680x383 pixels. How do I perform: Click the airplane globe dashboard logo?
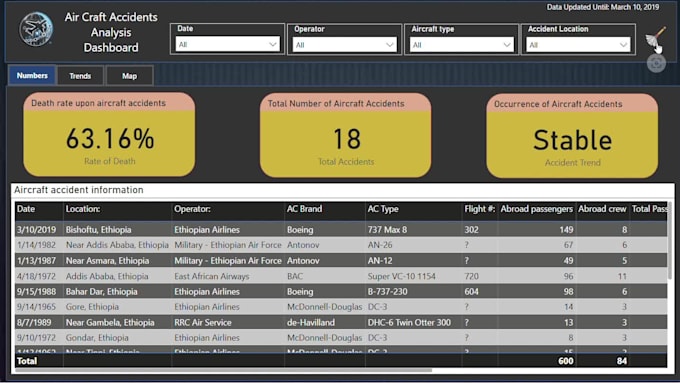36,29
